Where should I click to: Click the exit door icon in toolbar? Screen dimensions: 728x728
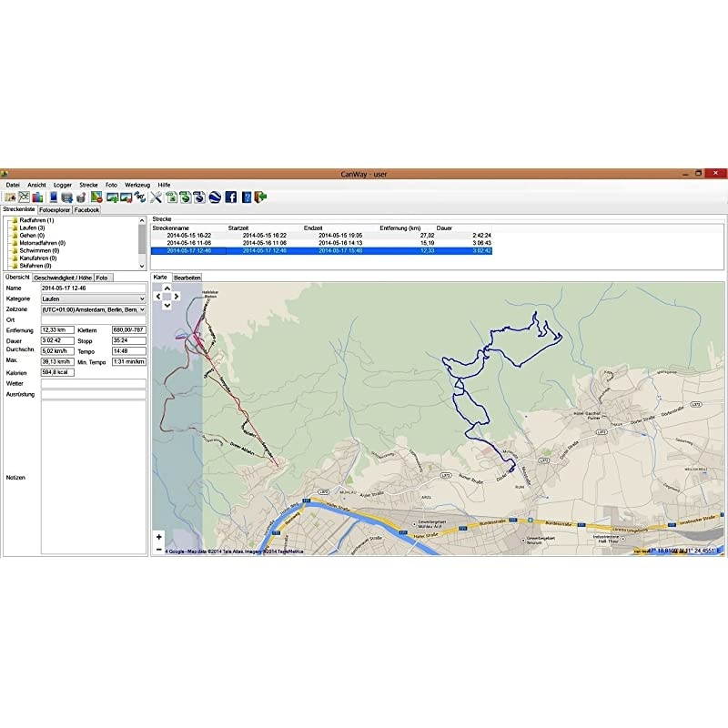pyautogui.click(x=260, y=197)
